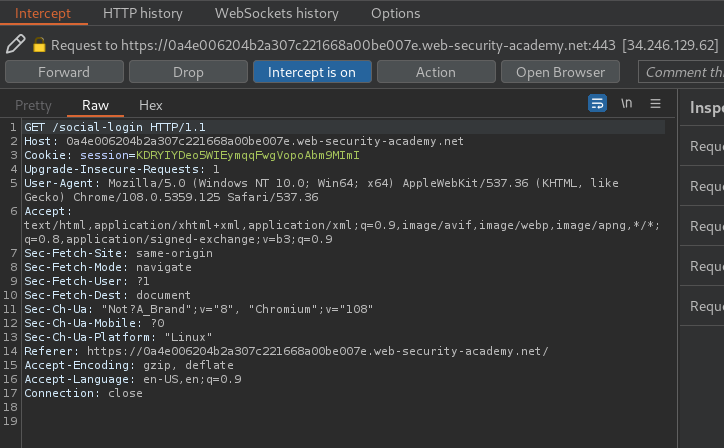Click the pencil edit target icon
Screen dimensions: 724x448
(15, 44)
